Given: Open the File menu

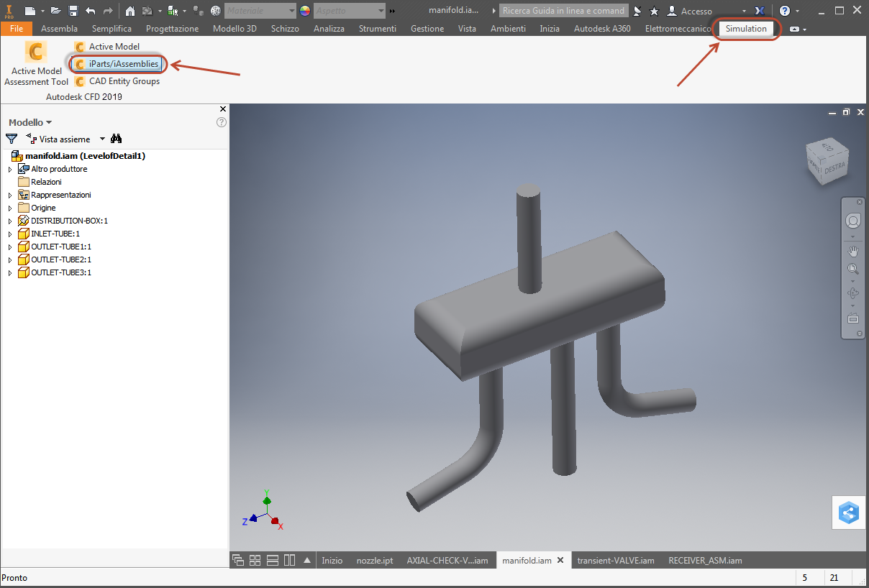Looking at the screenshot, I should click(17, 29).
